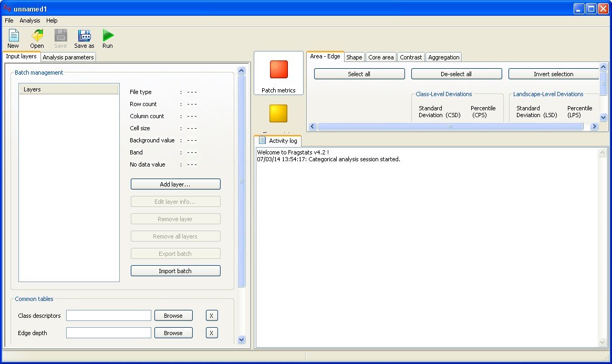Click metrics panel scroll right arrow

tap(594, 127)
